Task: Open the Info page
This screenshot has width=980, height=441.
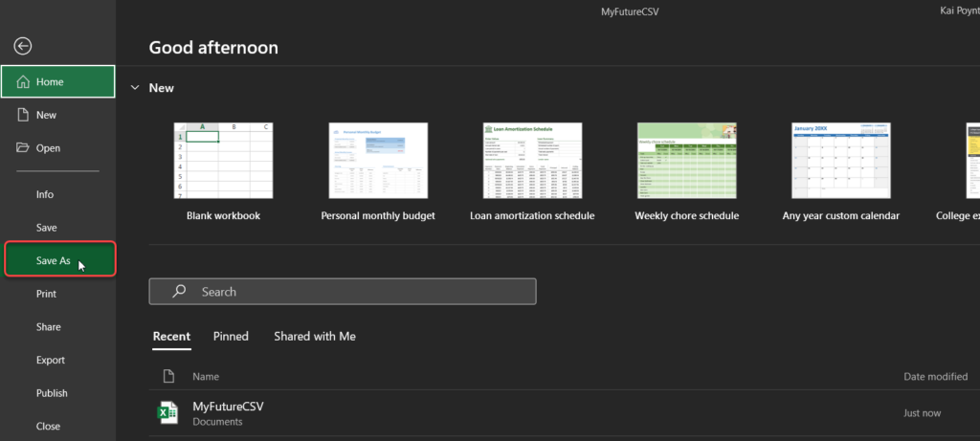Action: point(45,194)
